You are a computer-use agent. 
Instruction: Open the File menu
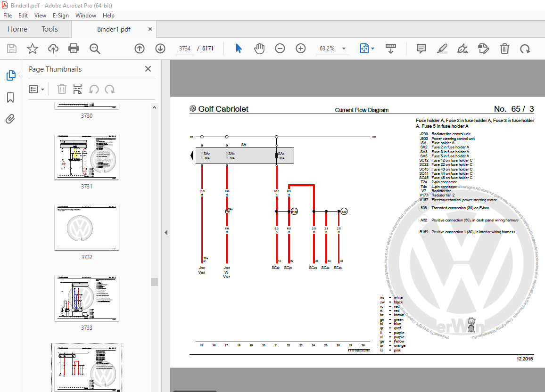click(7, 15)
